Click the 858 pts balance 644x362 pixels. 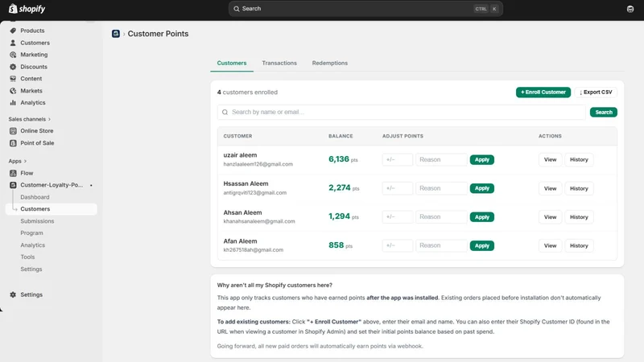click(341, 245)
